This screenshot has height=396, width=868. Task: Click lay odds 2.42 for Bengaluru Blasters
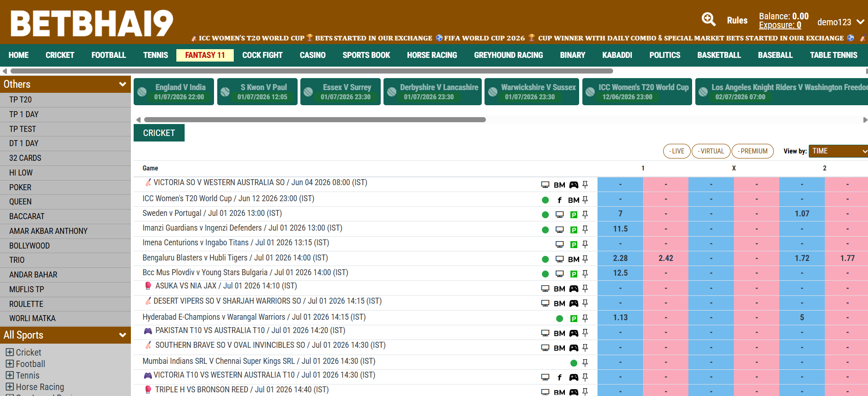[x=665, y=258]
